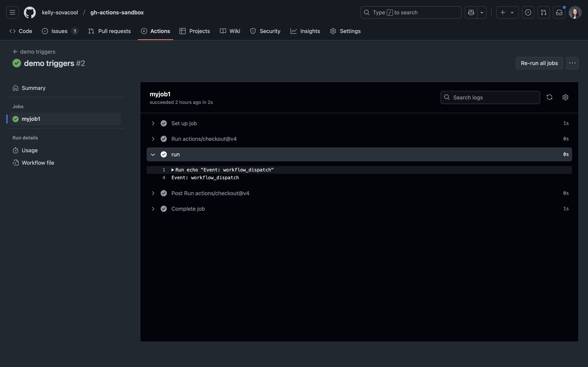Open log settings gear icon

[565, 97]
